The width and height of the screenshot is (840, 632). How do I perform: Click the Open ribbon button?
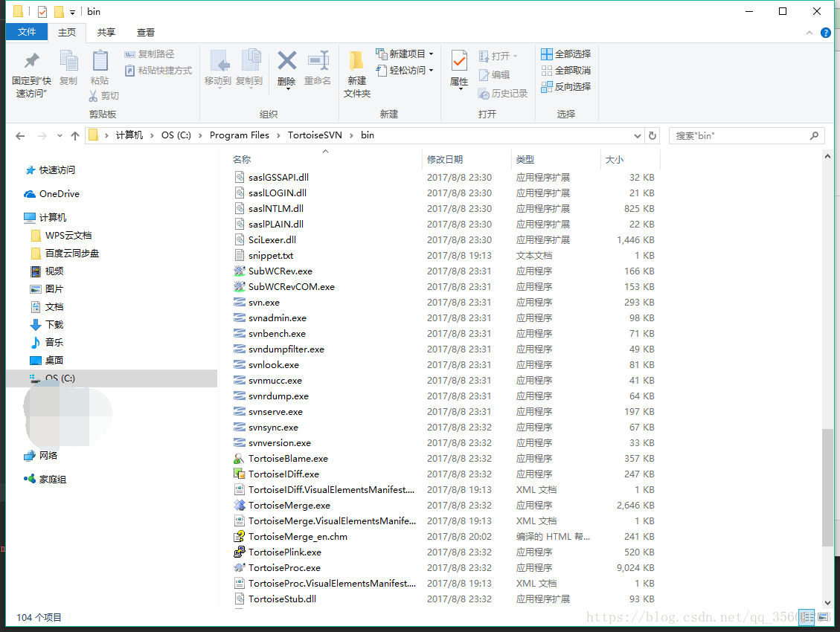[x=498, y=57]
